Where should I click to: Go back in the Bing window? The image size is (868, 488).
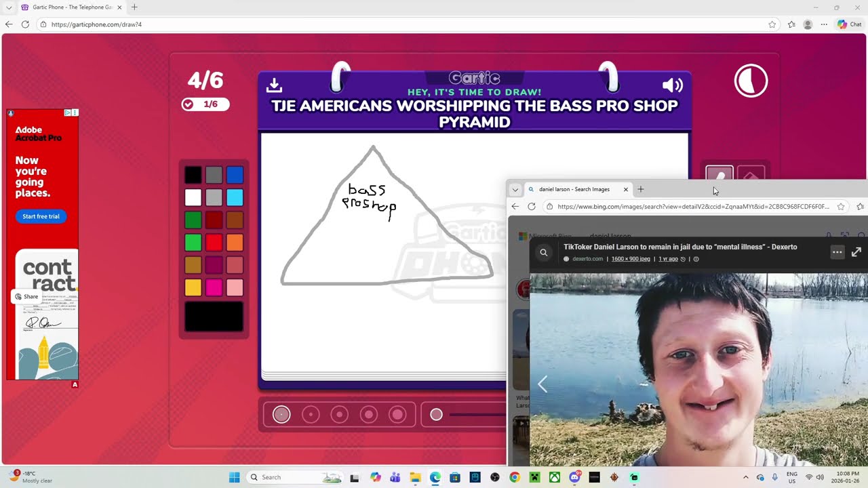click(515, 207)
